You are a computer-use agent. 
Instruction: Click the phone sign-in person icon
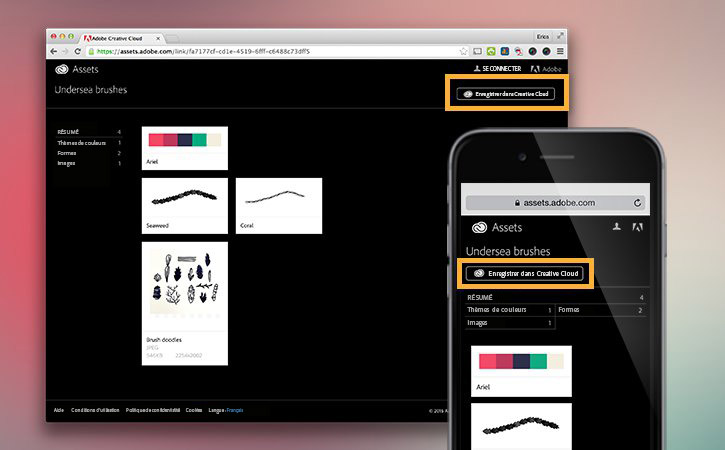[x=616, y=227]
